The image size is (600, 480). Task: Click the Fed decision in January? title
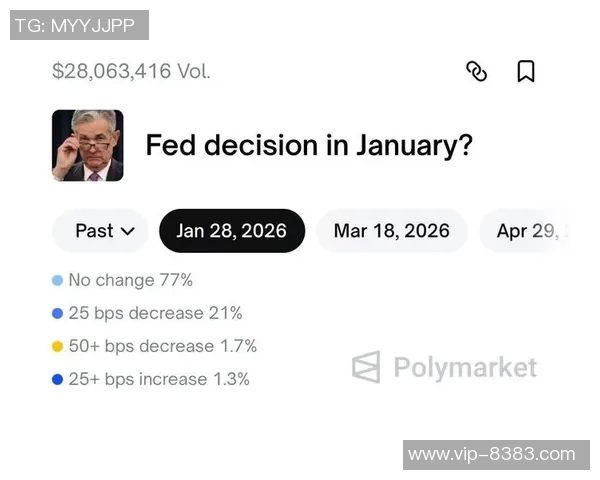[x=309, y=145]
